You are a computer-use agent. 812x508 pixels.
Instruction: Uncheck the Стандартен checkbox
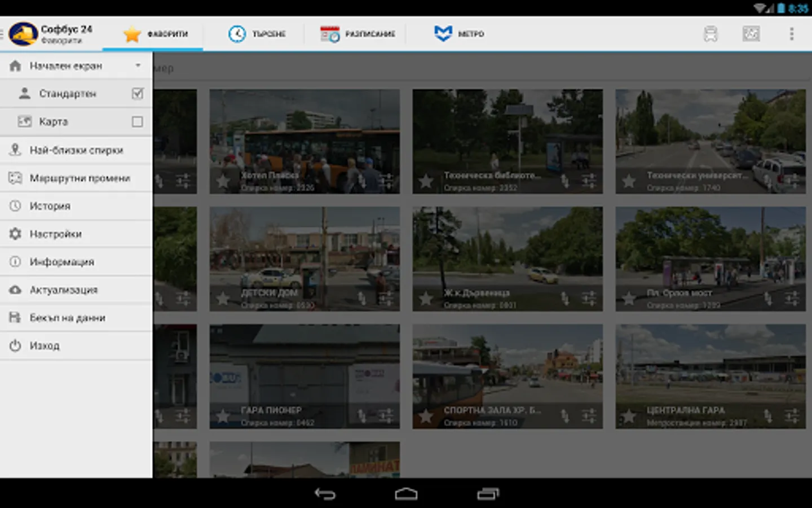pos(137,93)
